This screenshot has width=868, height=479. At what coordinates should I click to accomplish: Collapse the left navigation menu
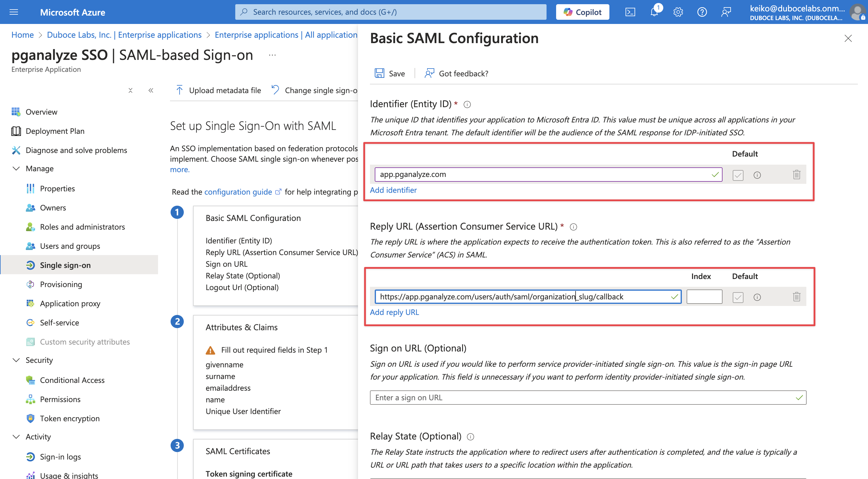click(151, 90)
